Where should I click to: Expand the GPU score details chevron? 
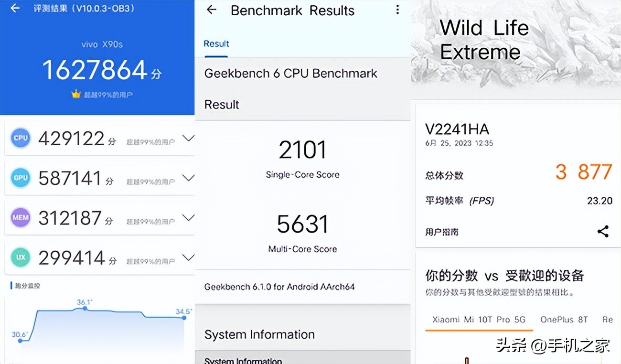(x=188, y=177)
